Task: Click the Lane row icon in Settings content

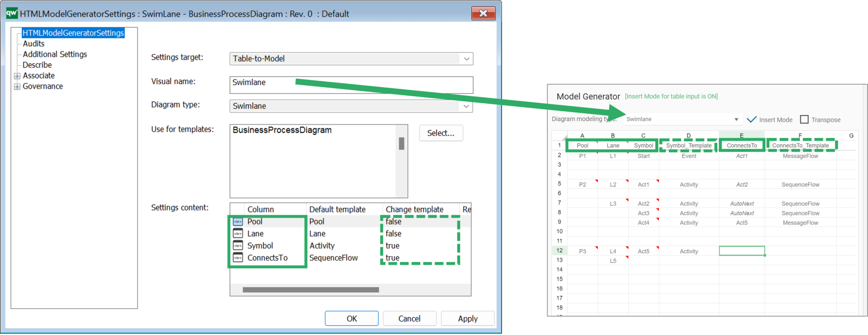Action: (238, 233)
